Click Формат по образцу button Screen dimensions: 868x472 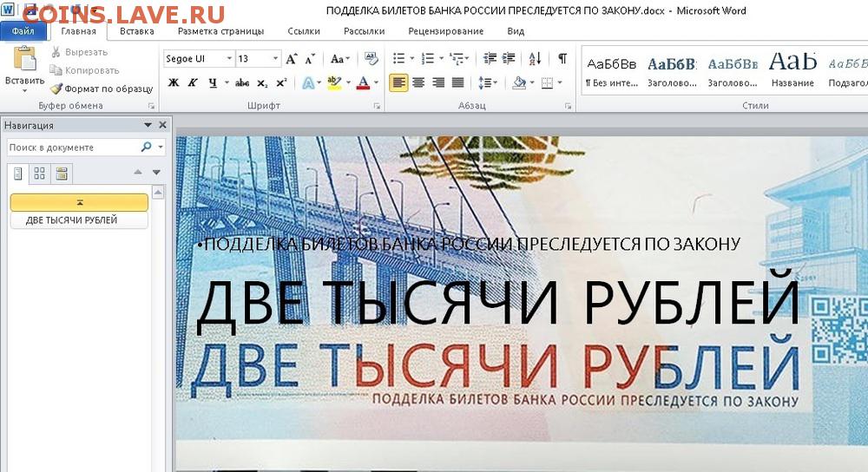(102, 88)
